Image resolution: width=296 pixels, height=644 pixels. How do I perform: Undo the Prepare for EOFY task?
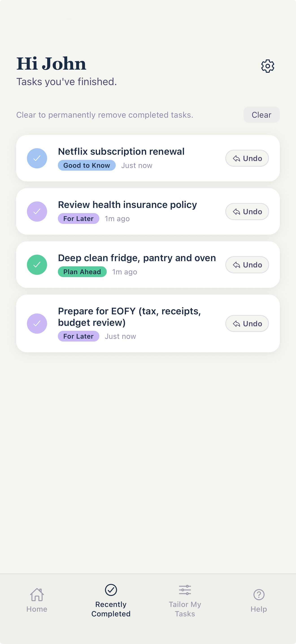click(247, 324)
